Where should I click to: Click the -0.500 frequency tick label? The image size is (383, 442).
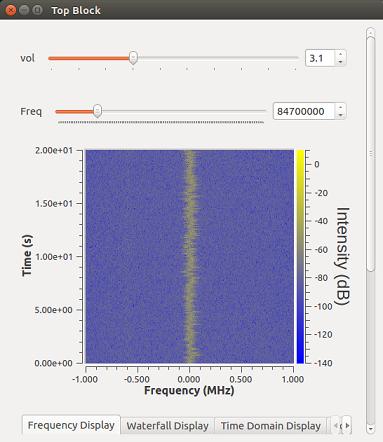pyautogui.click(x=137, y=379)
